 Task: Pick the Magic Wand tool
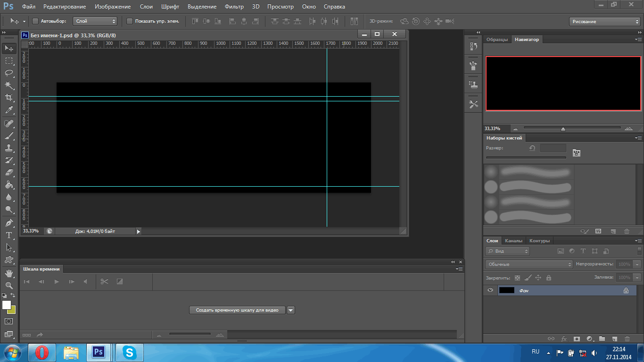(9, 85)
